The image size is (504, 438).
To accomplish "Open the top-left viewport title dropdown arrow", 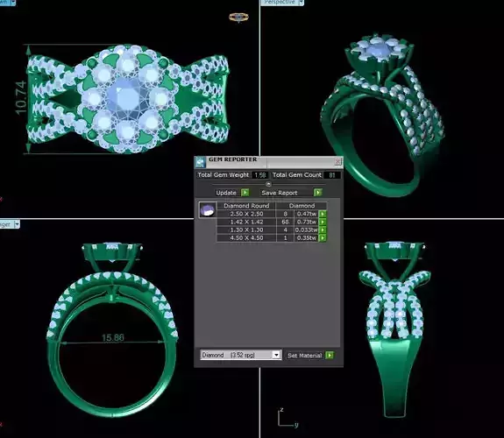I will [13, 2].
